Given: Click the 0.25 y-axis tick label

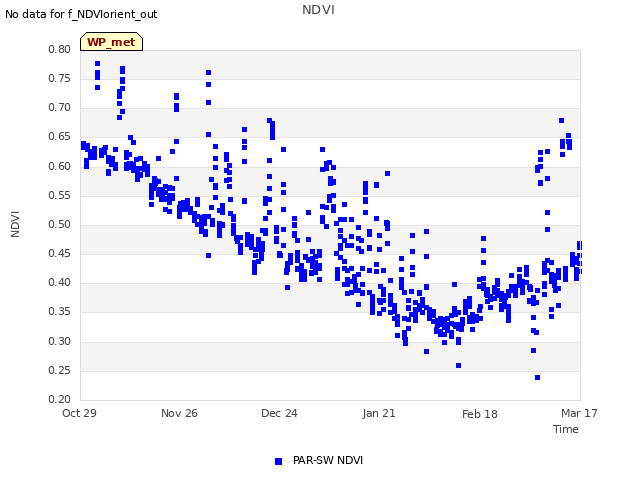Looking at the screenshot, I should click(x=59, y=370).
